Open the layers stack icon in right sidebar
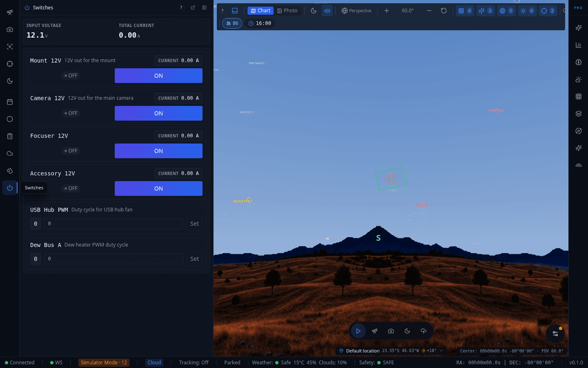588x368 pixels. [x=578, y=114]
